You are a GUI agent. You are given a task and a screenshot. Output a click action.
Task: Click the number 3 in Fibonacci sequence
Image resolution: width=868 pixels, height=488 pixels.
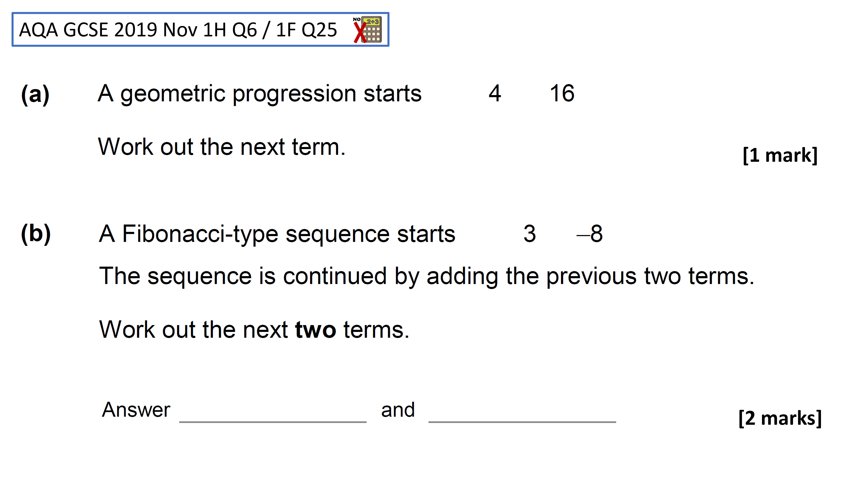[x=529, y=233]
